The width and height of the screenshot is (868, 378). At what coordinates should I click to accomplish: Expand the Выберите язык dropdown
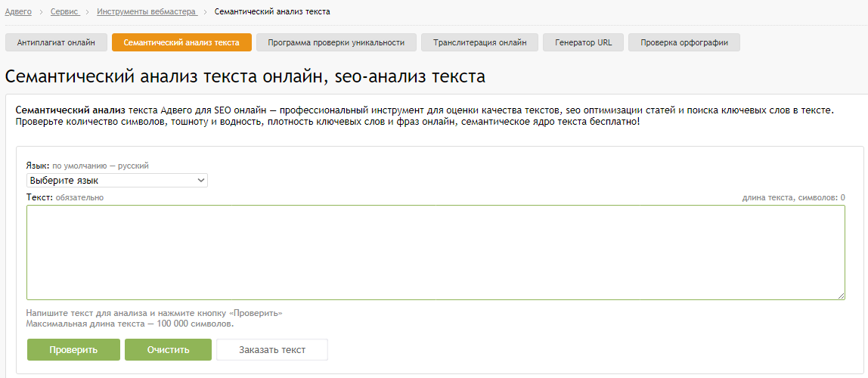116,181
